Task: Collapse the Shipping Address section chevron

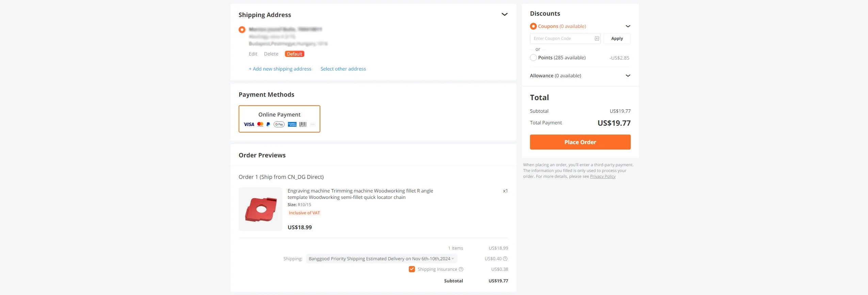Action: pyautogui.click(x=504, y=14)
